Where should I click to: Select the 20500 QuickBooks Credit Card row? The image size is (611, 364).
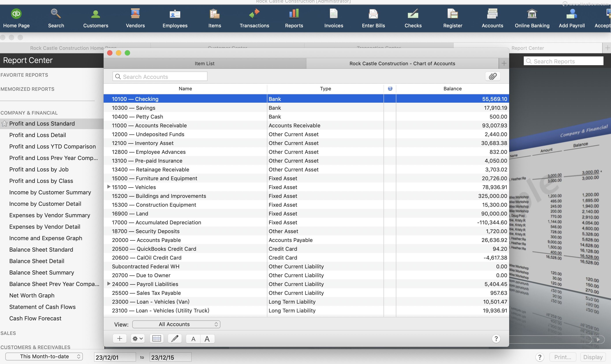(306, 249)
